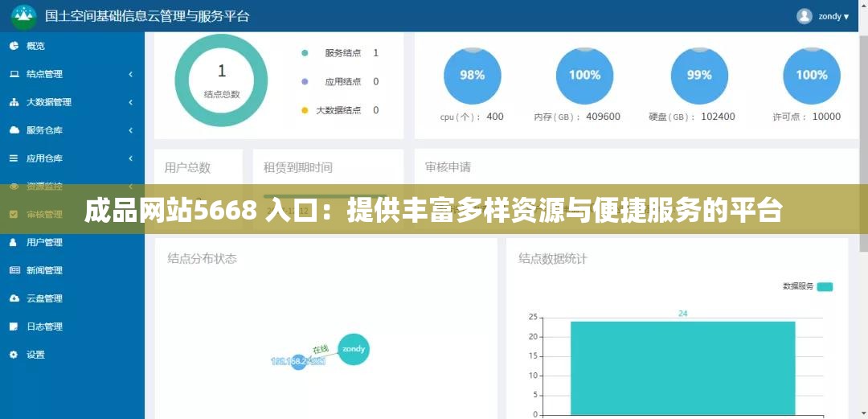Toggle the 大数据结点 legend dot

(305, 110)
